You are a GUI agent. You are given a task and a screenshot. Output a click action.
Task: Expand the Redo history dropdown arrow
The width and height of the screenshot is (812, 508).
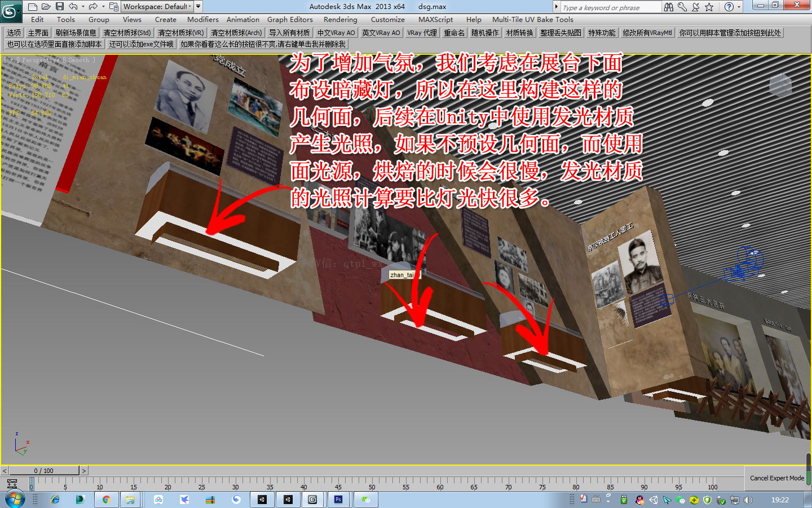click(103, 7)
